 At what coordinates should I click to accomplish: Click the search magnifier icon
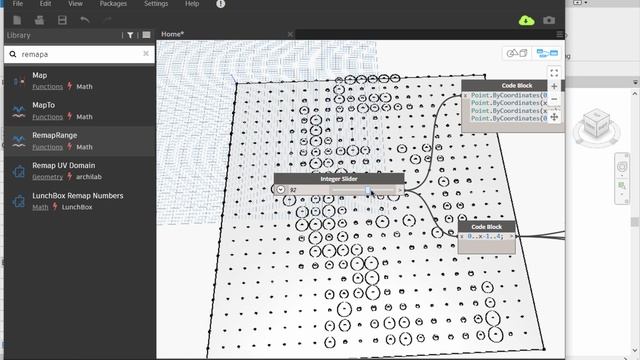13,54
